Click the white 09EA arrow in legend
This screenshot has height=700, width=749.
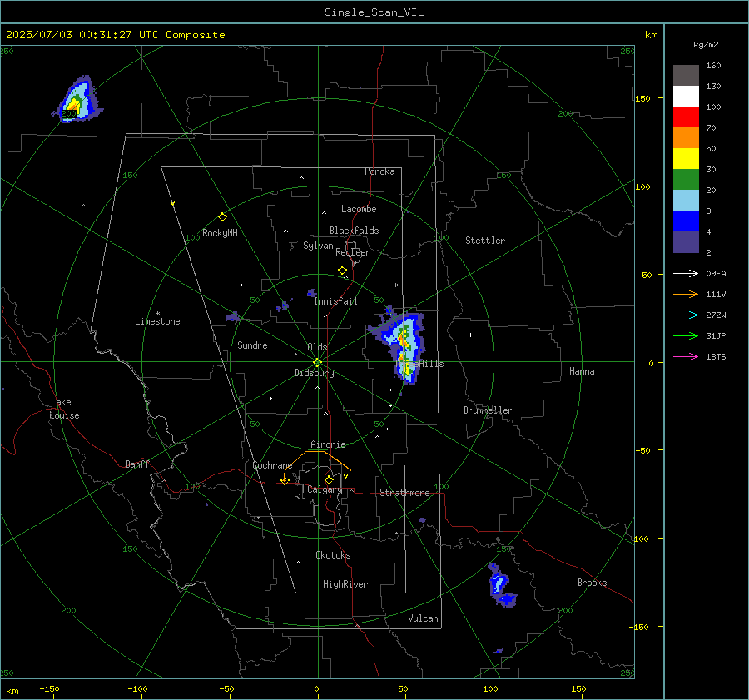(x=686, y=273)
